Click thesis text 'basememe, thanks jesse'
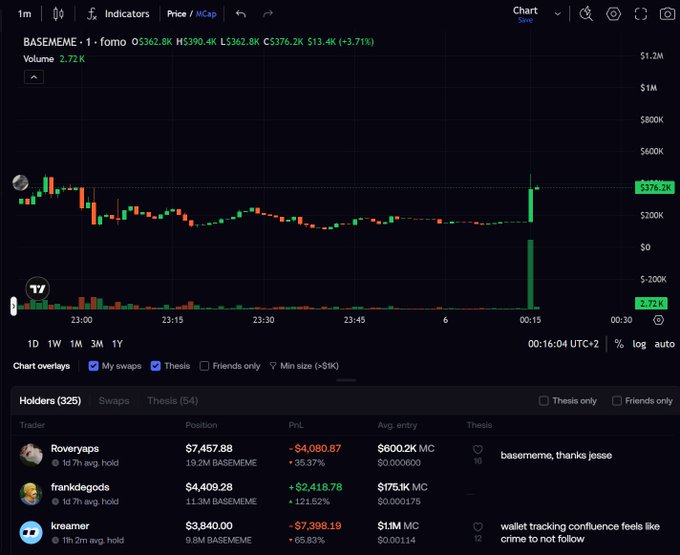The height and width of the screenshot is (555, 680). tap(556, 455)
